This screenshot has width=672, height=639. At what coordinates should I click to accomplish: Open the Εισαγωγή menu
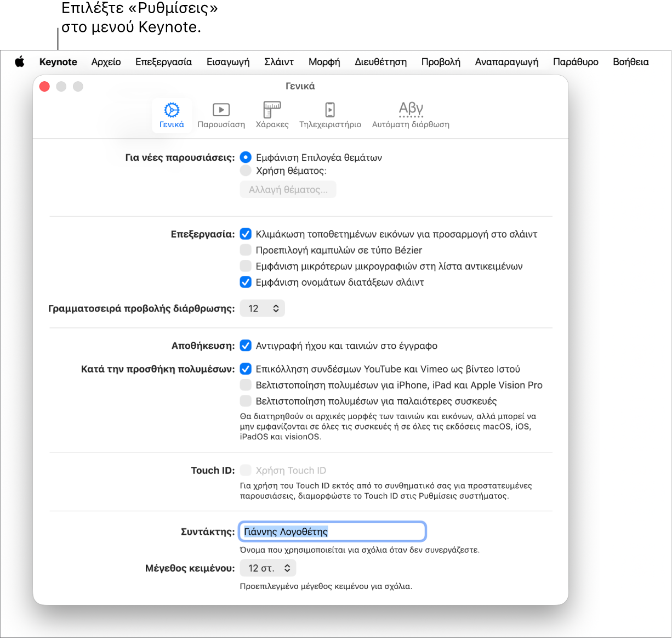tap(228, 62)
